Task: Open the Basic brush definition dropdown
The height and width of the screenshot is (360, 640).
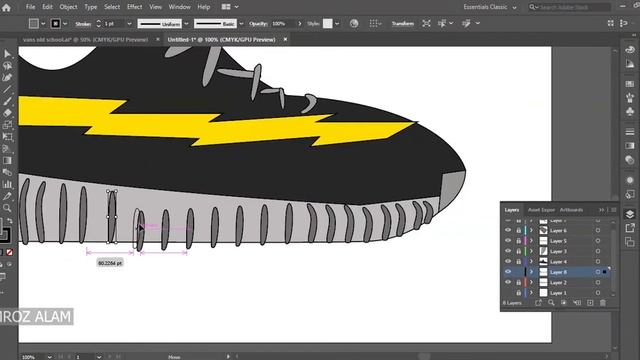Action: point(241,24)
